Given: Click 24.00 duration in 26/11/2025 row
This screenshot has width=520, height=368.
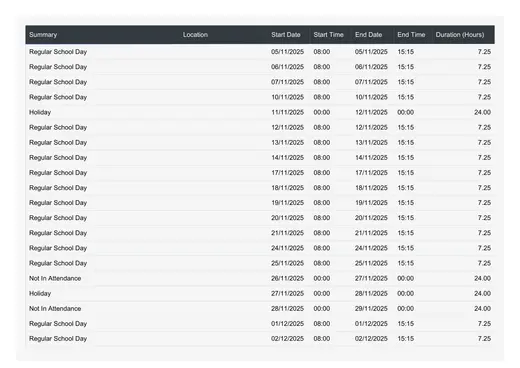Looking at the screenshot, I should click(x=482, y=278).
